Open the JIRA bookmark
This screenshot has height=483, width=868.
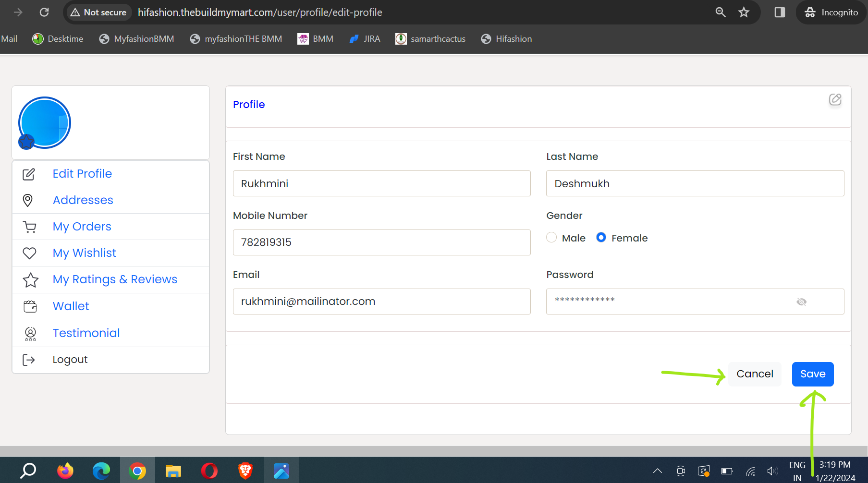(365, 39)
